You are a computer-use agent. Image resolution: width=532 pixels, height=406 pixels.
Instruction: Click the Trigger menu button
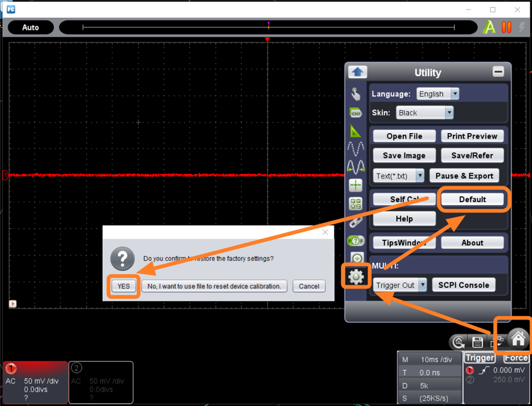click(479, 358)
